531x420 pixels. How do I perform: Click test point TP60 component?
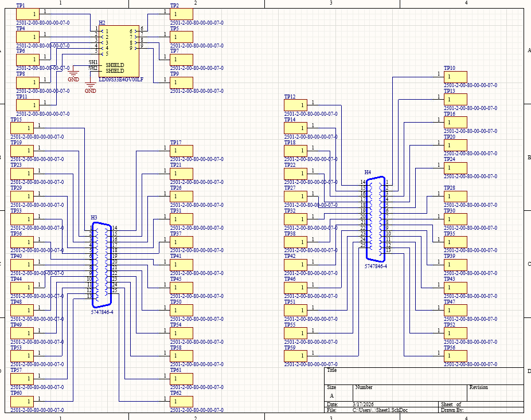(22, 402)
